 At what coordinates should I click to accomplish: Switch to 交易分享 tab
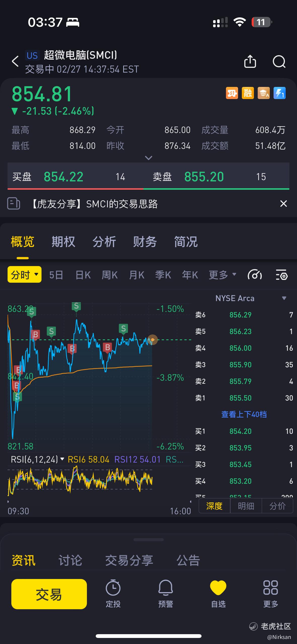pyautogui.click(x=129, y=560)
